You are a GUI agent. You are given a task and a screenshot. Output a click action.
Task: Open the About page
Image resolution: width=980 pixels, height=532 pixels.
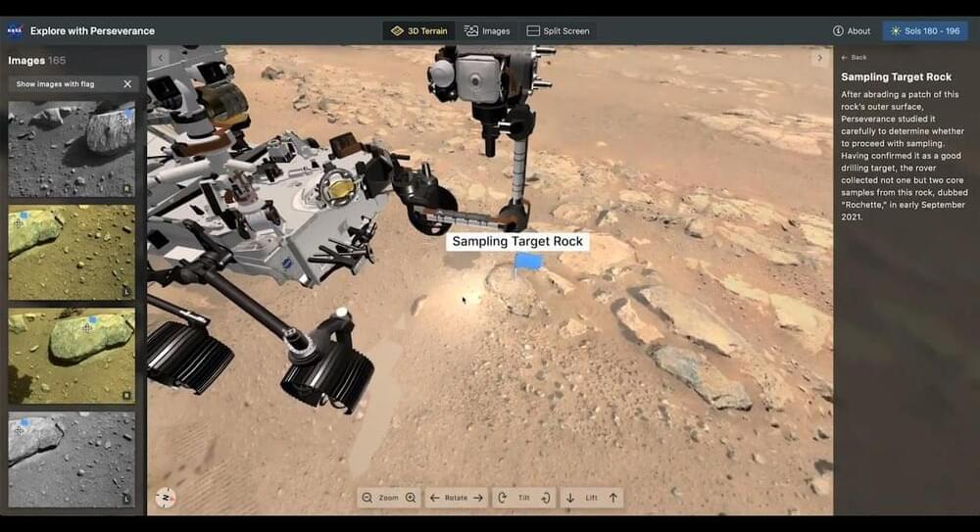point(852,30)
